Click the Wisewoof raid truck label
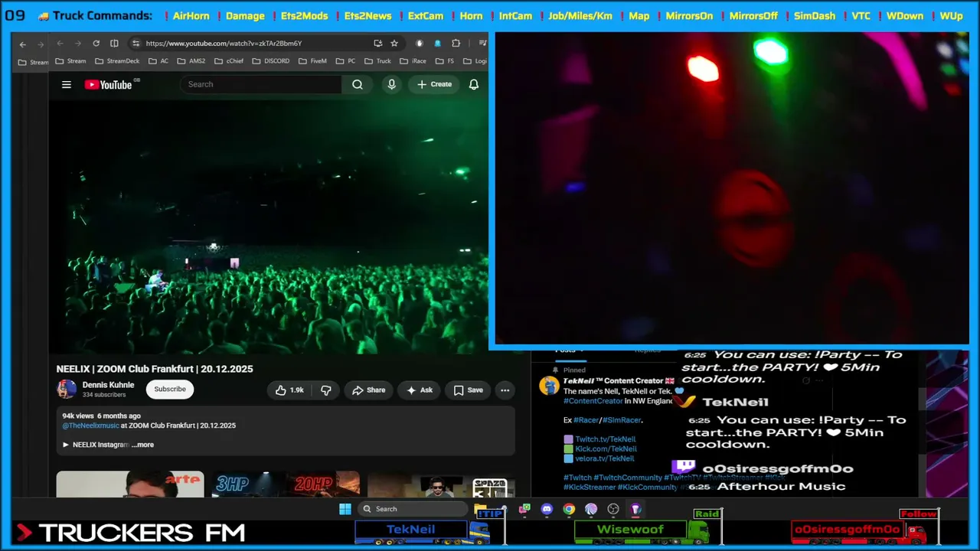This screenshot has width=980, height=551. pyautogui.click(x=631, y=530)
